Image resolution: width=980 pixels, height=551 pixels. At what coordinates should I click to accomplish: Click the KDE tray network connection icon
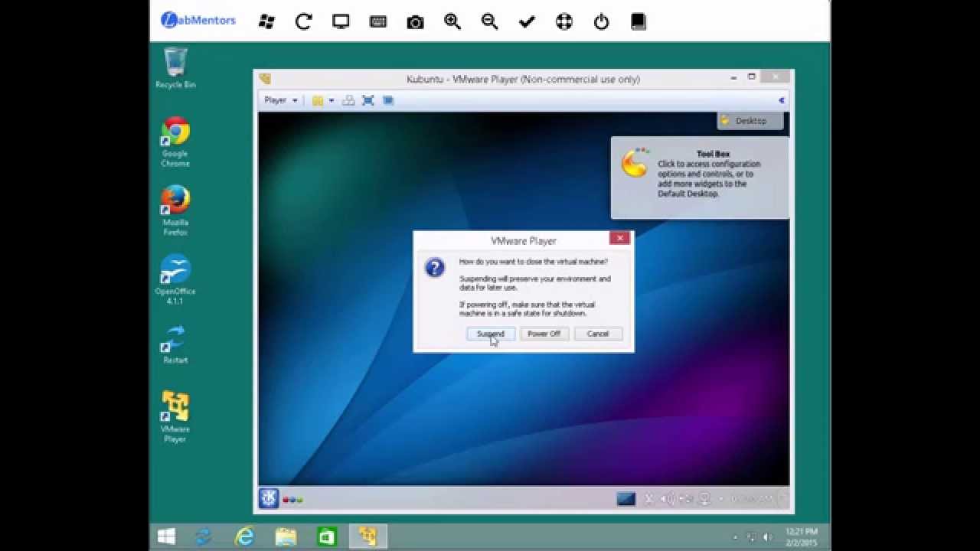(x=687, y=499)
